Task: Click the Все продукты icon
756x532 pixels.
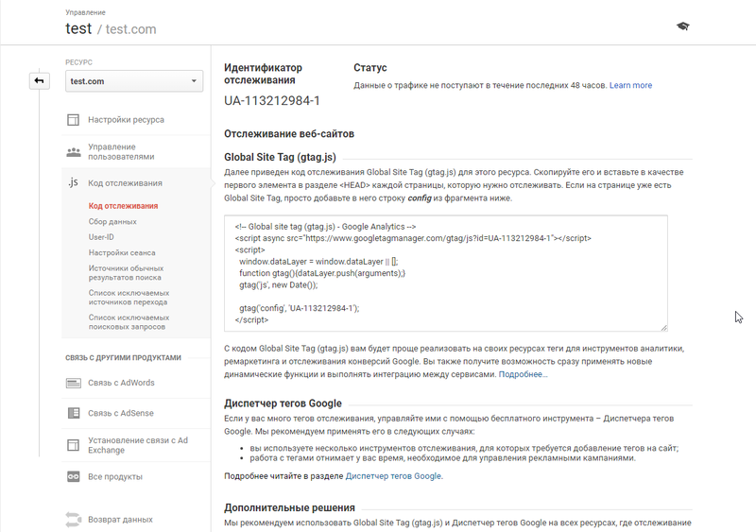Action: (x=74, y=476)
